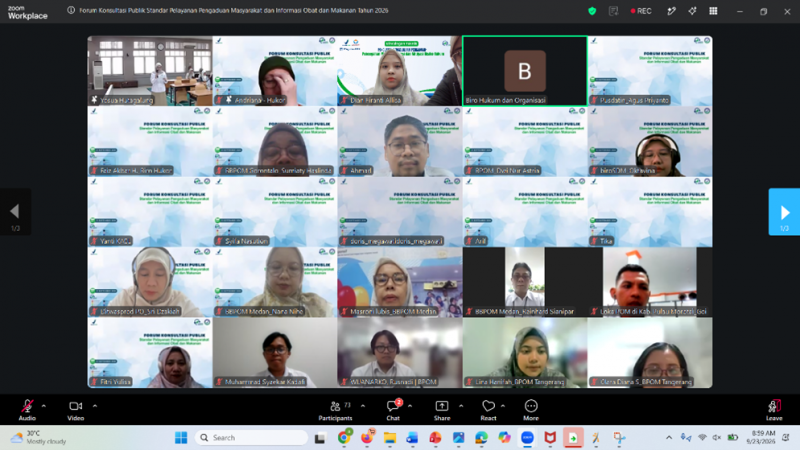Screen dimensions: 800x450
Task: Start camera with Video button
Action: [76, 410]
